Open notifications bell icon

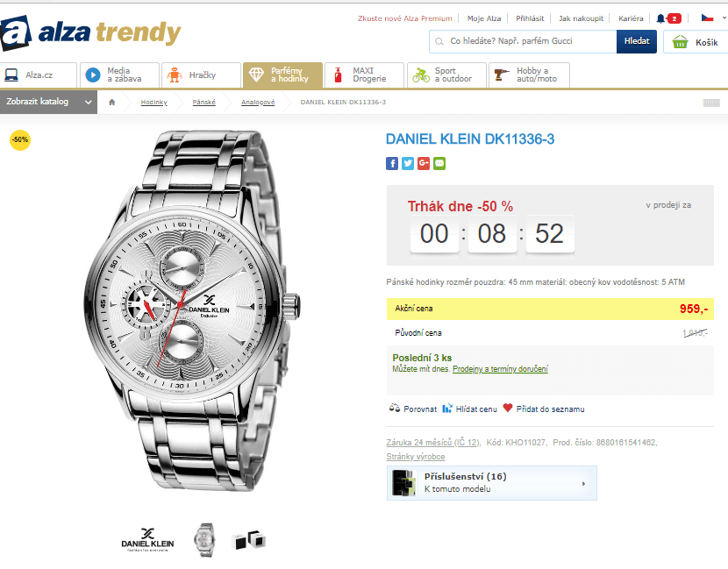661,18
